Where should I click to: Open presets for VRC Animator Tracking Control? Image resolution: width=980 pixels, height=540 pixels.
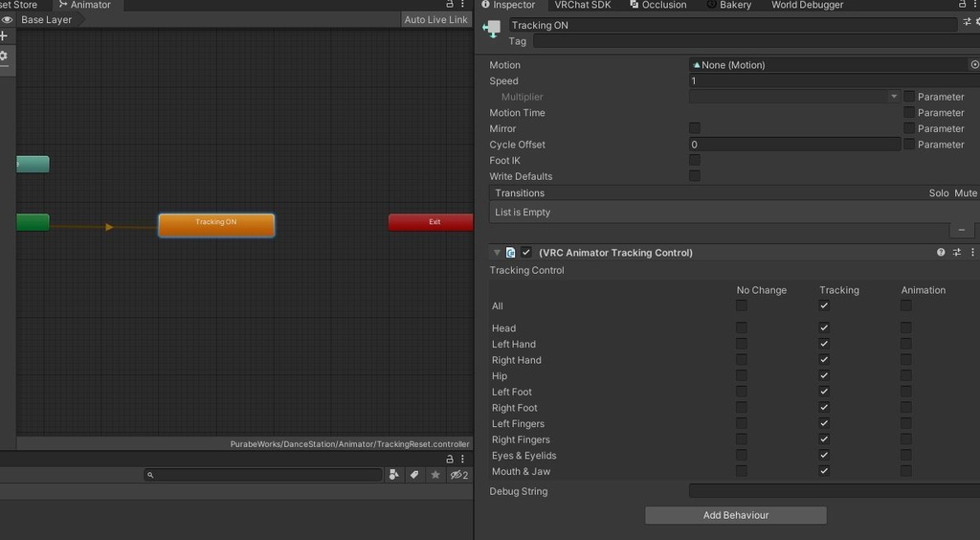(957, 253)
